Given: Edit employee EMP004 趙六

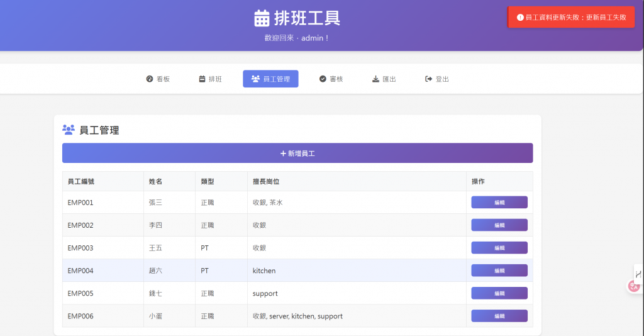Looking at the screenshot, I should coord(499,271).
